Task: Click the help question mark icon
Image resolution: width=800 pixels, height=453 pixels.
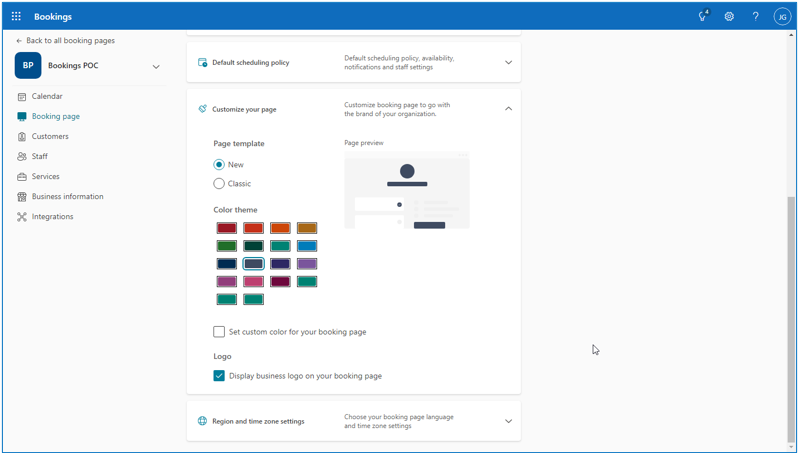Action: tap(755, 17)
